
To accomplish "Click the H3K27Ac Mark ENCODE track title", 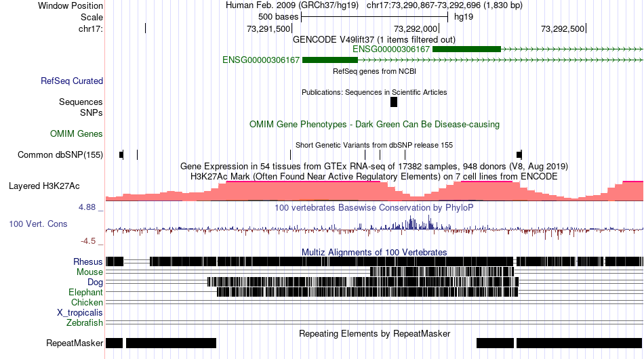I will [x=374, y=176].
